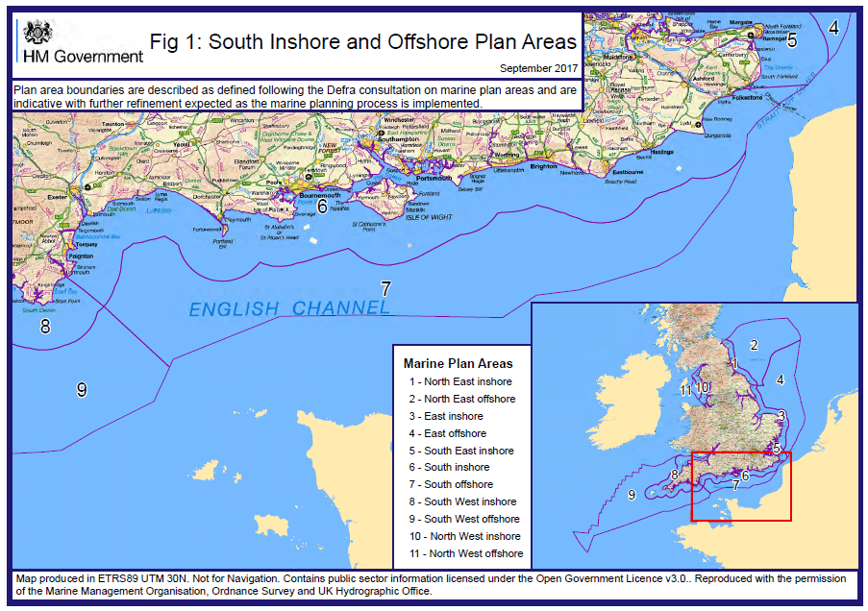Click the 'September 2017' date text

[538, 68]
